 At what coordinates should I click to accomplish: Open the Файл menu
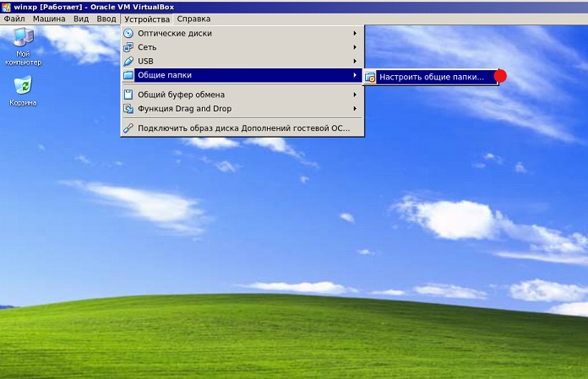click(14, 19)
